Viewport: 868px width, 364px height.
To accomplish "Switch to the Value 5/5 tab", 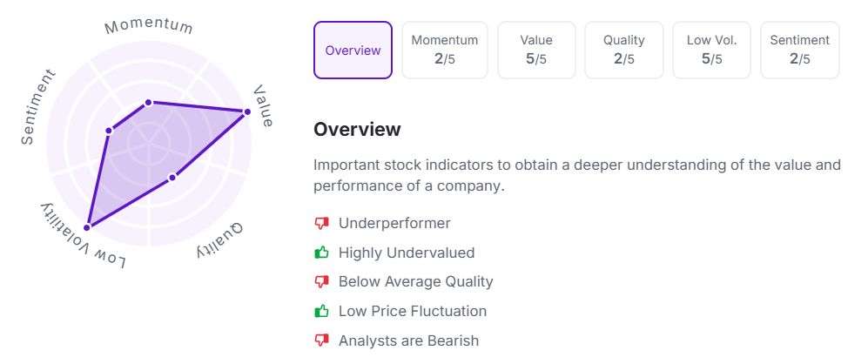I will (536, 51).
